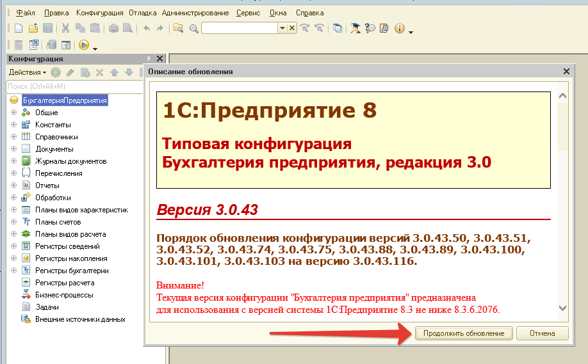The width and height of the screenshot is (588, 364).
Task: Click the Find previous binoculars icon
Action: coord(319,28)
